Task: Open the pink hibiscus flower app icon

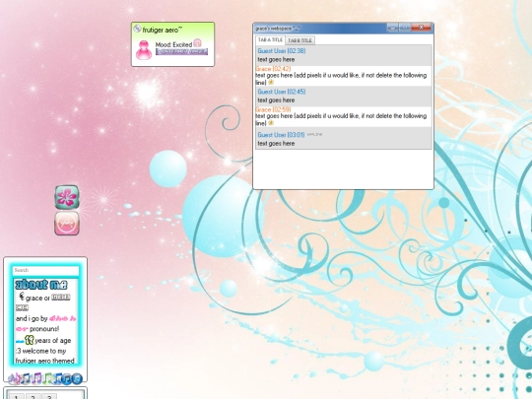Action: tap(67, 197)
